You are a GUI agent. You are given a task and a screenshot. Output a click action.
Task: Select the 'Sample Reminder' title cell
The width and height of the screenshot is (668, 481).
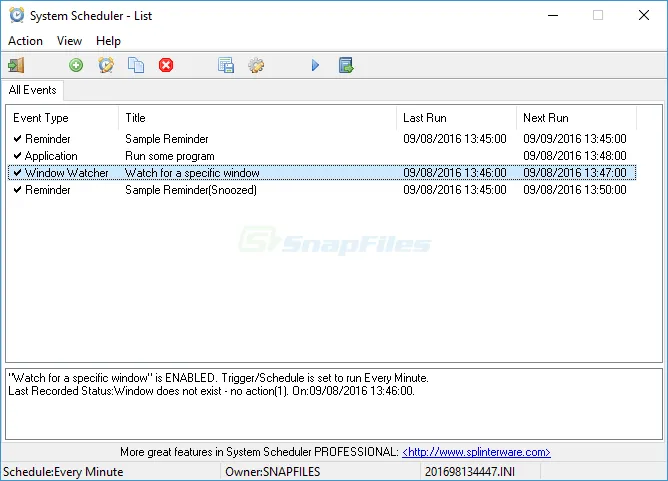[x=167, y=139]
